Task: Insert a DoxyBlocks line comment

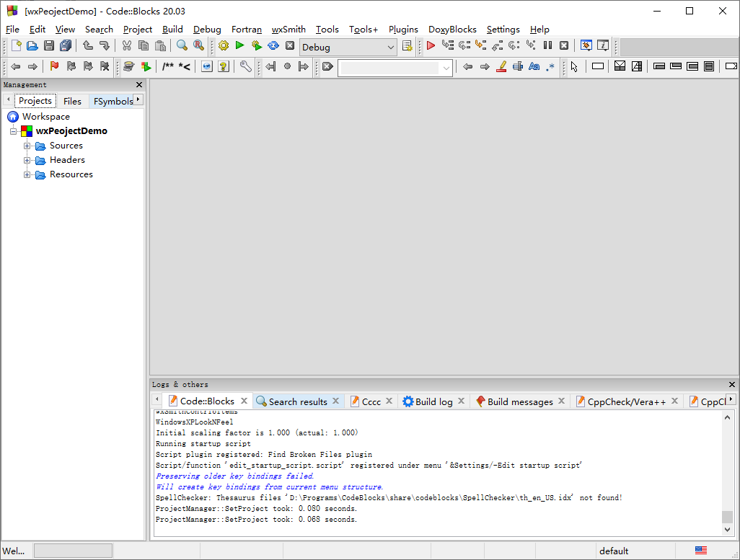Action: 185,66
